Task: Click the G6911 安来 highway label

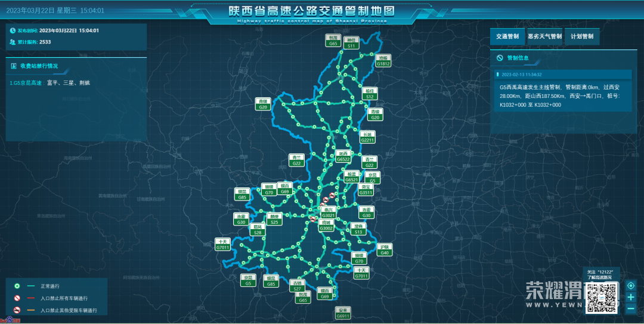Action: (x=342, y=313)
